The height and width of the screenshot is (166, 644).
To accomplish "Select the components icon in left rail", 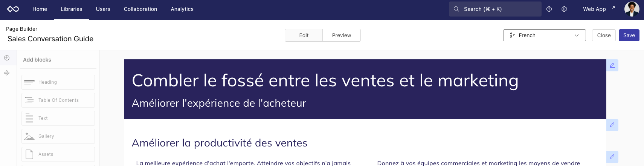I will tap(7, 73).
